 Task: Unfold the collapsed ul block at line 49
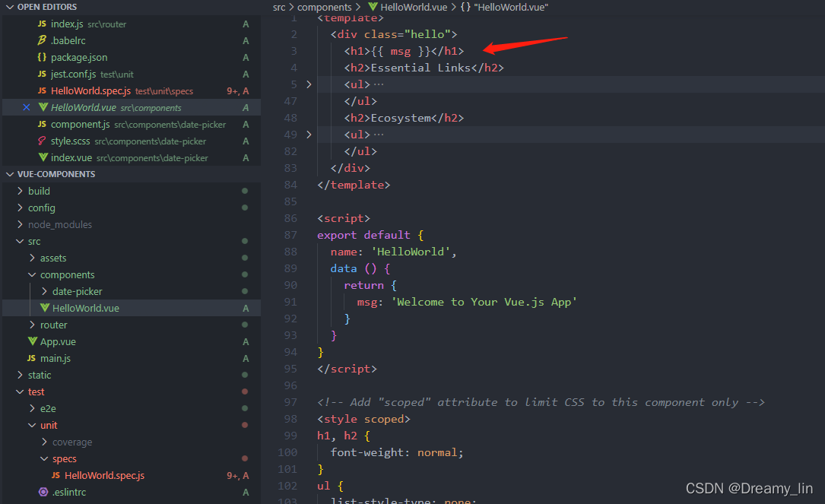click(x=309, y=135)
